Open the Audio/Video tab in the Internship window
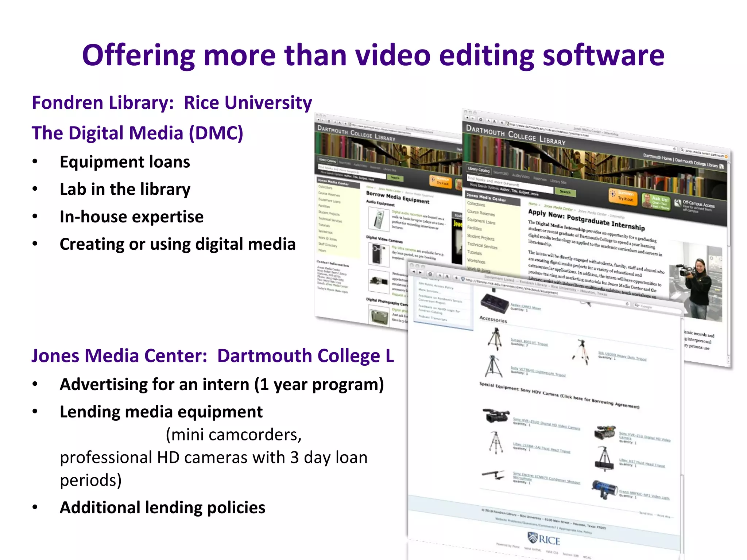The height and width of the screenshot is (560, 747). pyautogui.click(x=520, y=176)
